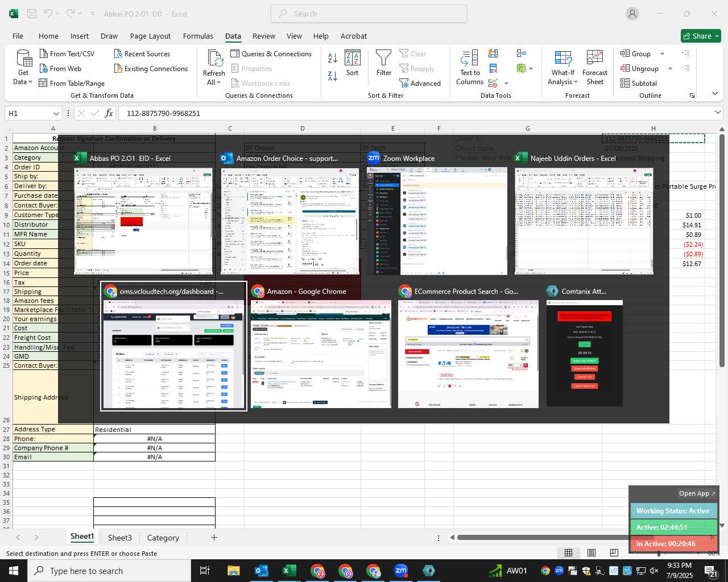Expand the Ungroup dropdown arrow
This screenshot has height=582, width=728.
pos(670,68)
